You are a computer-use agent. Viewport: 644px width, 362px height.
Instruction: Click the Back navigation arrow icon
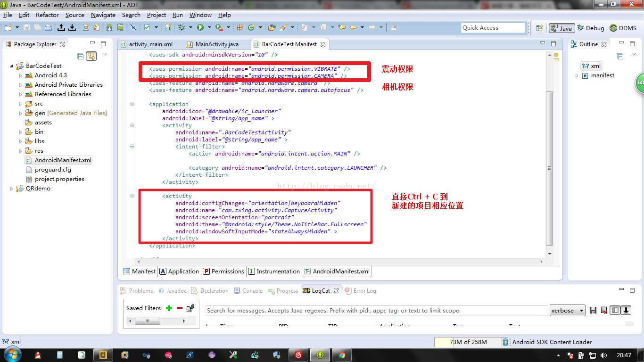click(353, 28)
